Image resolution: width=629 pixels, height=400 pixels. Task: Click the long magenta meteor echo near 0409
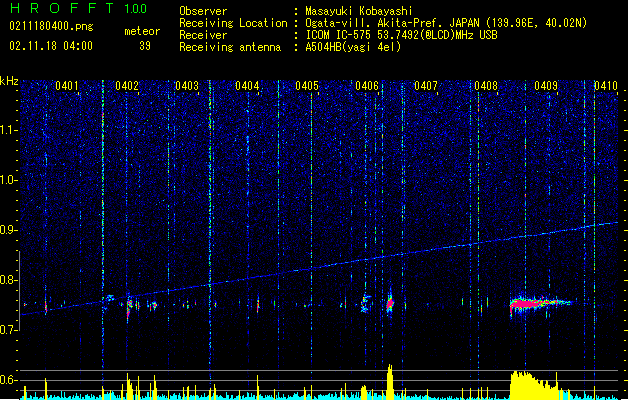pyautogui.click(x=538, y=303)
